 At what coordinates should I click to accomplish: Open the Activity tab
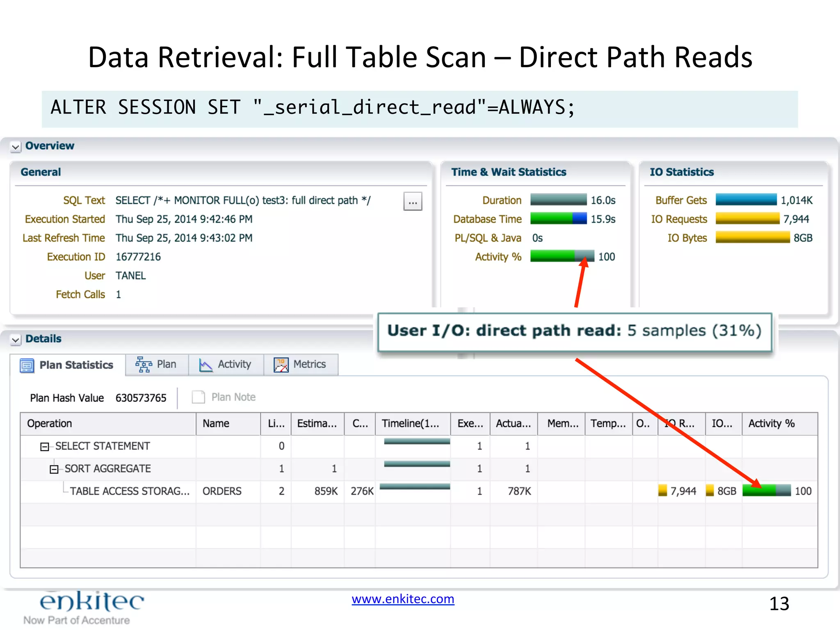coord(226,364)
